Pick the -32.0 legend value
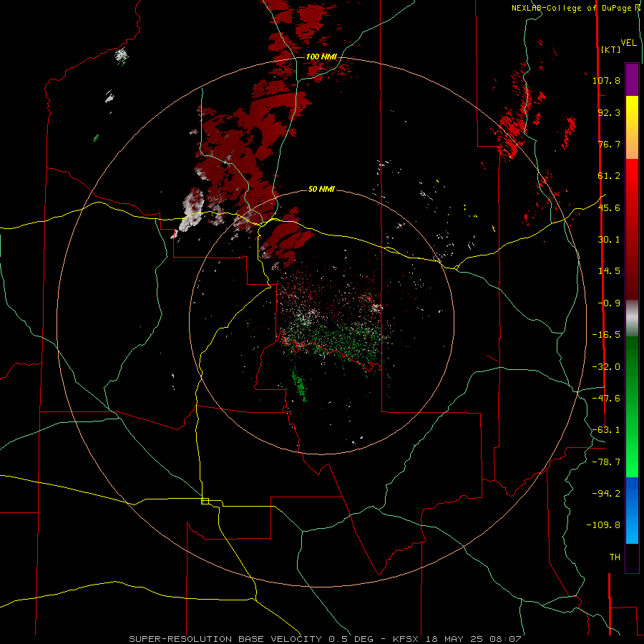 [x=606, y=367]
